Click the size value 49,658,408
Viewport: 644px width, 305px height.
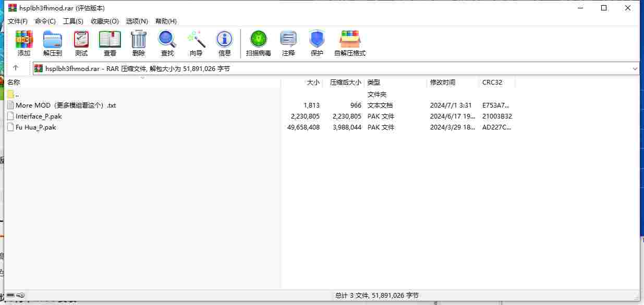[303, 127]
